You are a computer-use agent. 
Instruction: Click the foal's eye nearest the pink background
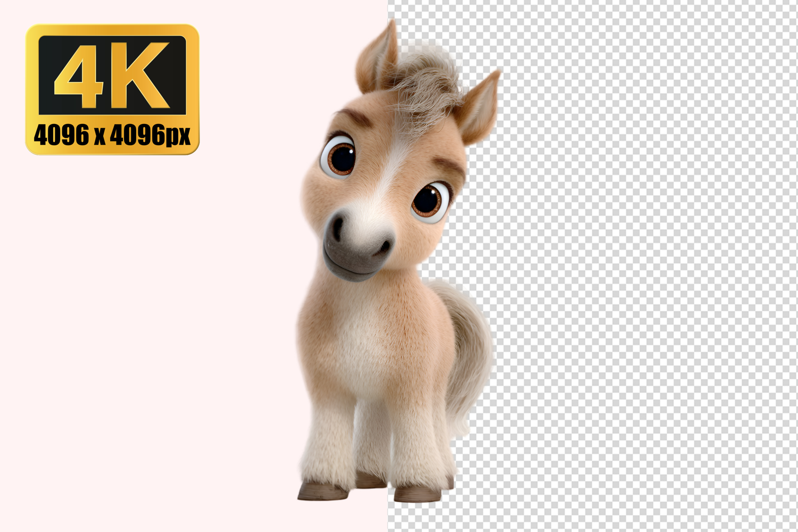tap(339, 156)
